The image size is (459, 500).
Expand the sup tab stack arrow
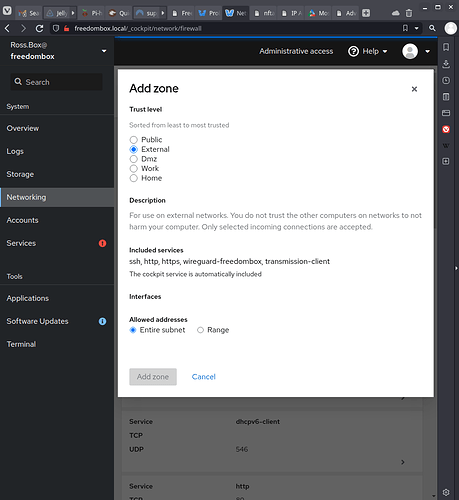pos(163,13)
